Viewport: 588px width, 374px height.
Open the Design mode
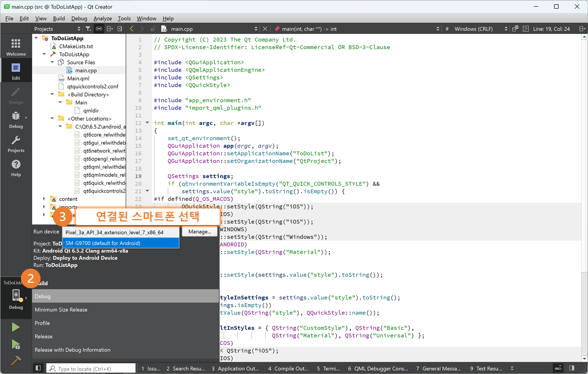(x=16, y=95)
